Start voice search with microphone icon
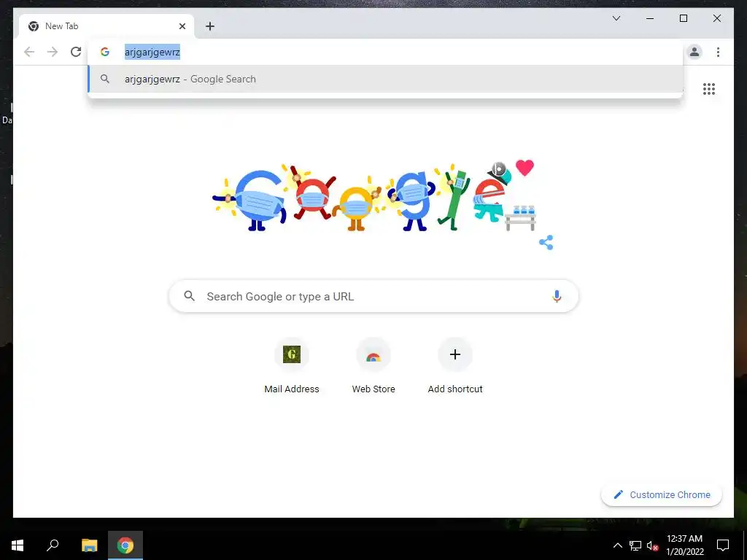Viewport: 747px width, 560px height. [x=557, y=296]
